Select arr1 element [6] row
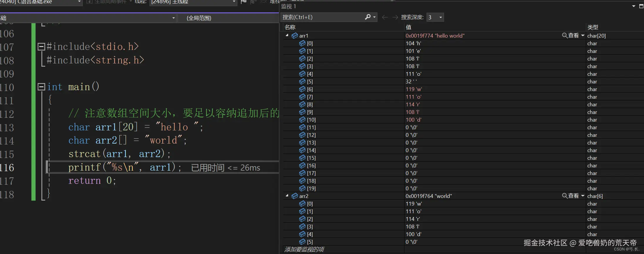 pyautogui.click(x=463, y=89)
